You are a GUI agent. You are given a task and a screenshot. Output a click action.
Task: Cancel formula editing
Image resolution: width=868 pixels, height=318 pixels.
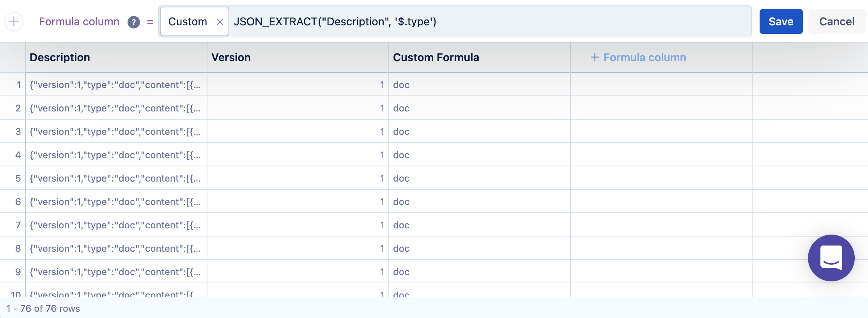click(x=836, y=21)
